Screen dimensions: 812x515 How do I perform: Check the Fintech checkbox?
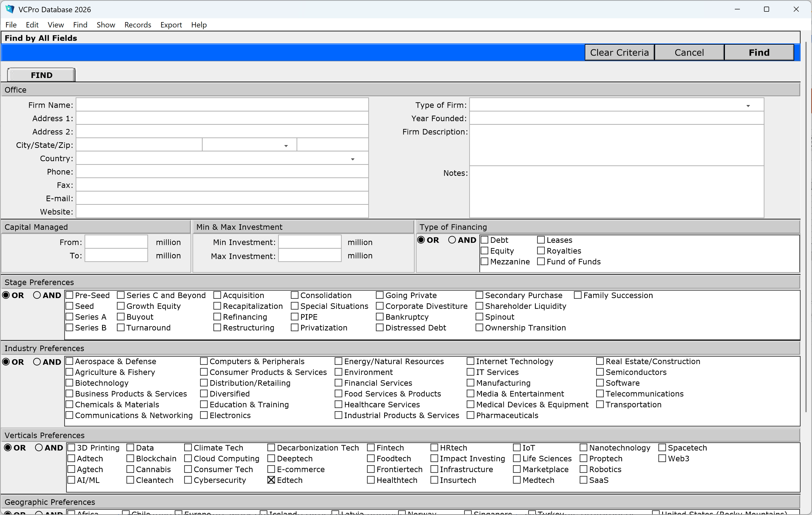point(371,447)
